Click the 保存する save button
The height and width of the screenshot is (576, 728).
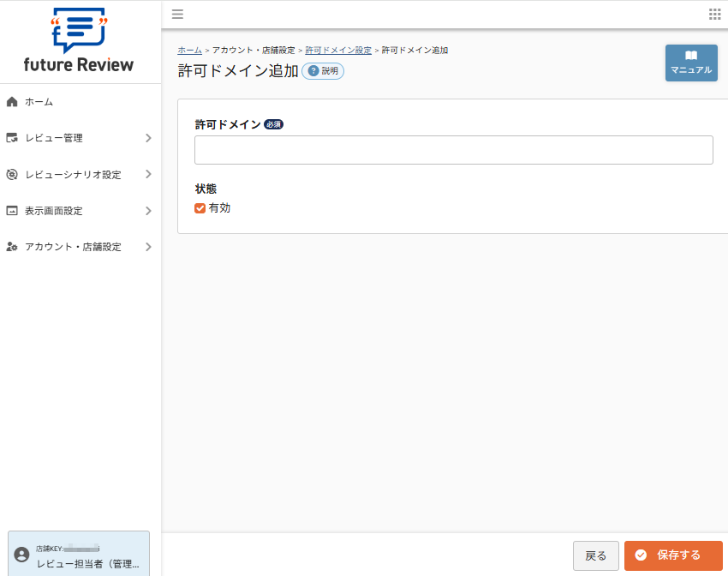(673, 555)
